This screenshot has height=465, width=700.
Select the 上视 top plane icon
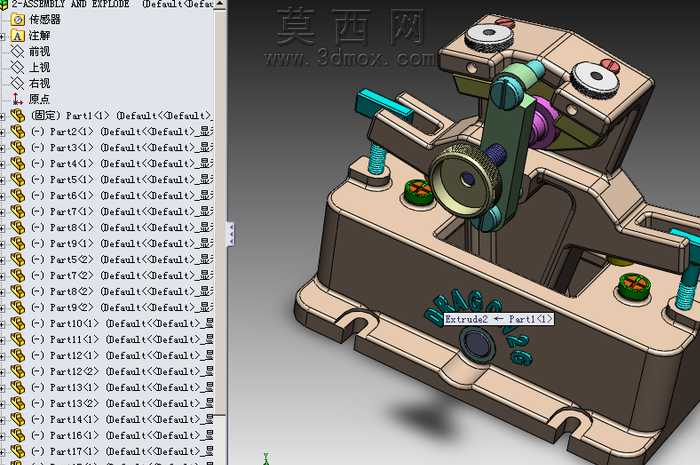[x=18, y=67]
